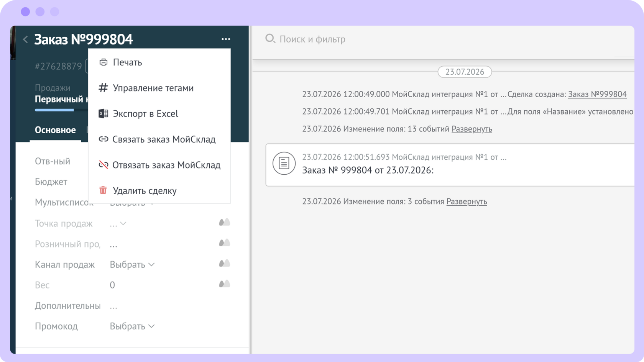Select Печать from the context menu
This screenshot has width=644, height=362.
coord(159,62)
